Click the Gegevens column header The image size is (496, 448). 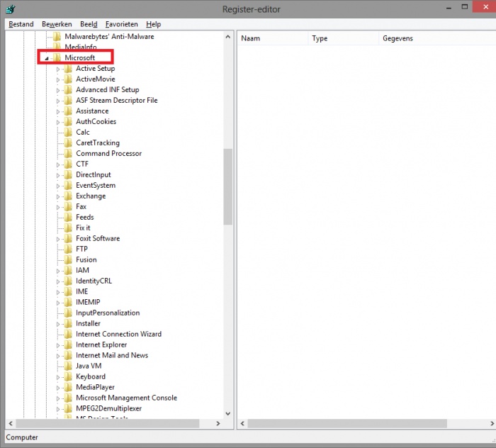tap(437, 38)
